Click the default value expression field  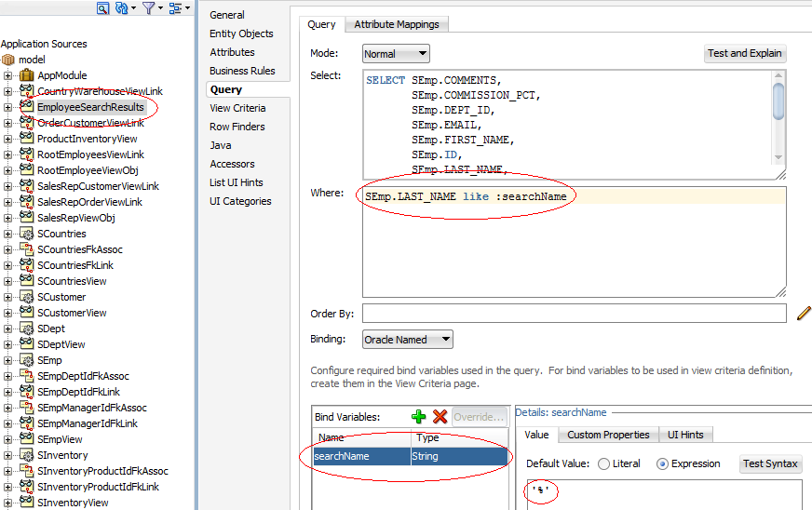coord(665,494)
